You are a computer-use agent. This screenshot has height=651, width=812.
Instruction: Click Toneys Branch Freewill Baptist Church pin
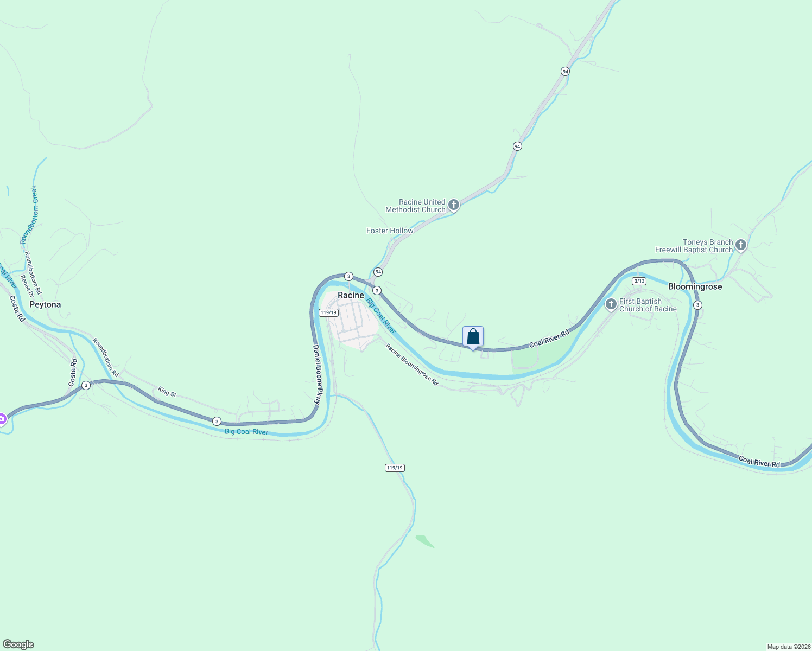click(x=741, y=246)
